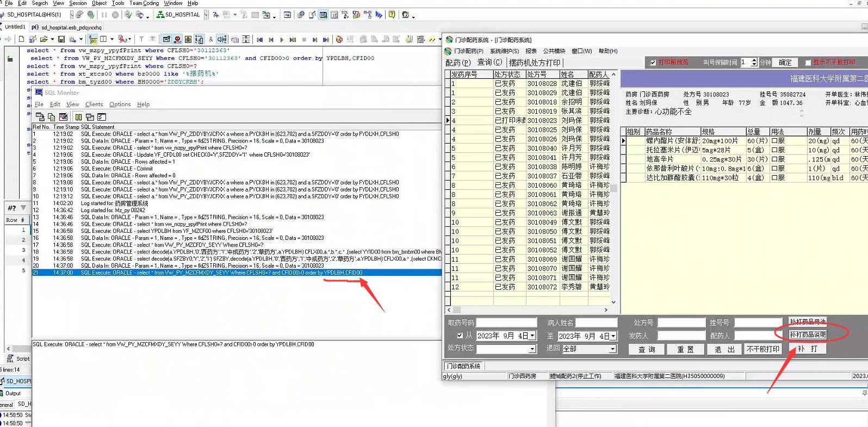Click the 补打药品说明 button
The width and height of the screenshot is (868, 427).
tap(808, 335)
